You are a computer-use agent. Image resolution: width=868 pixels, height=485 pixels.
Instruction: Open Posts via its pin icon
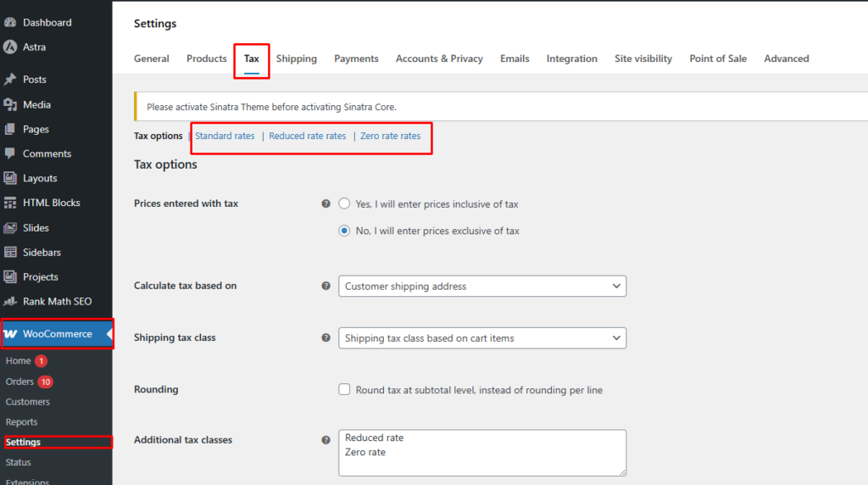coord(10,80)
